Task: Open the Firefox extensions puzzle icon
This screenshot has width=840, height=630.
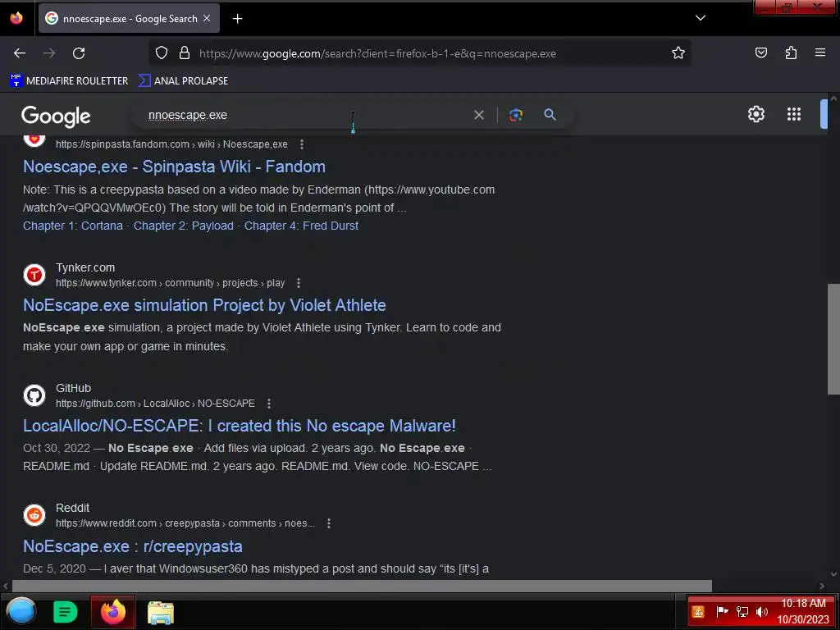Action: tap(791, 52)
